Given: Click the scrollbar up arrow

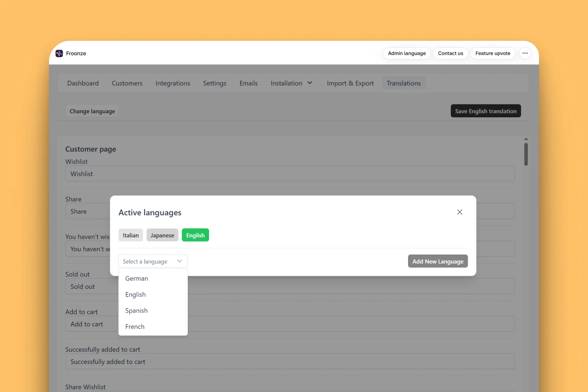Looking at the screenshot, I should coord(526,139).
